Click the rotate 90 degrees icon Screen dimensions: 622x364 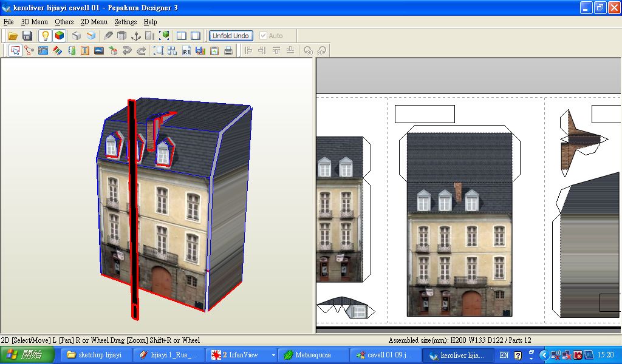308,51
